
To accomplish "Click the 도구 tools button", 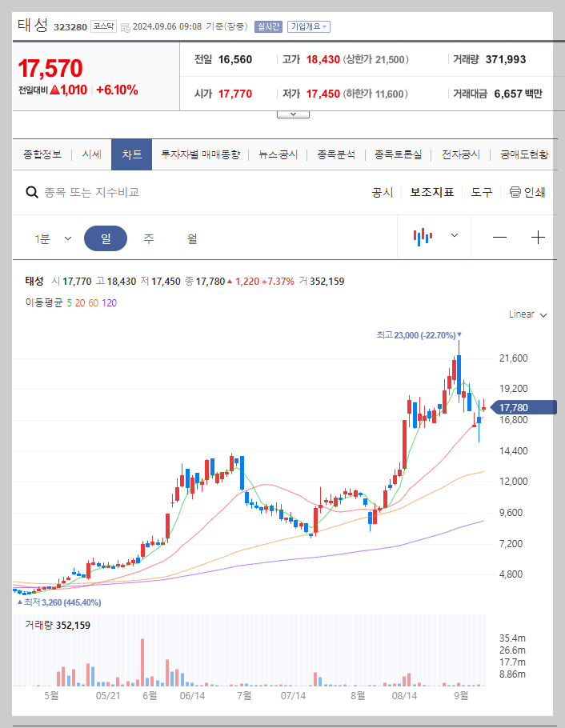I will coord(480,192).
